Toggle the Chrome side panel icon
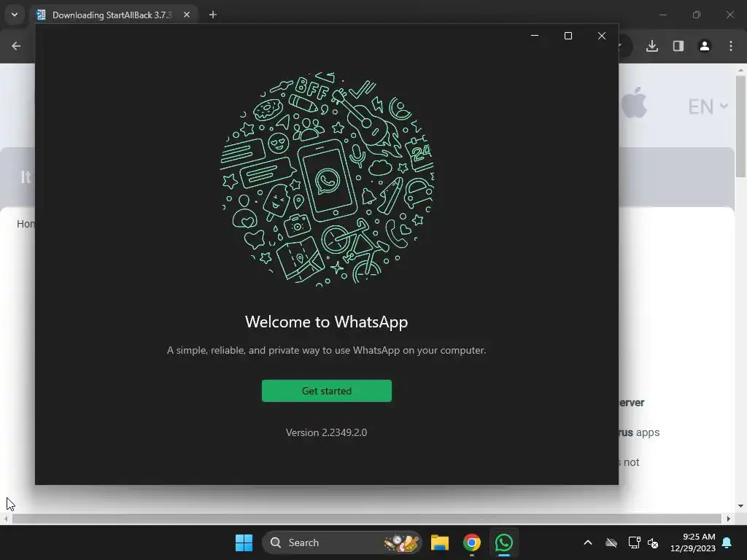 [678, 46]
